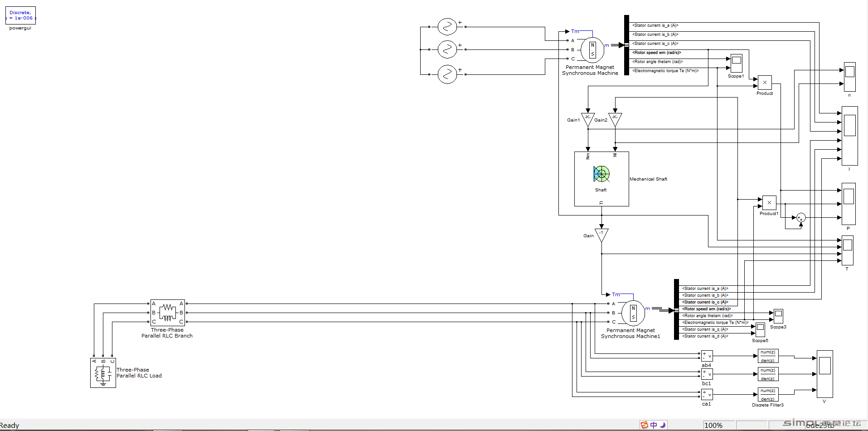Image resolution: width=868 pixels, height=431 pixels.
Task: Select the discrete filter fed by ab4
Action: pyautogui.click(x=768, y=356)
